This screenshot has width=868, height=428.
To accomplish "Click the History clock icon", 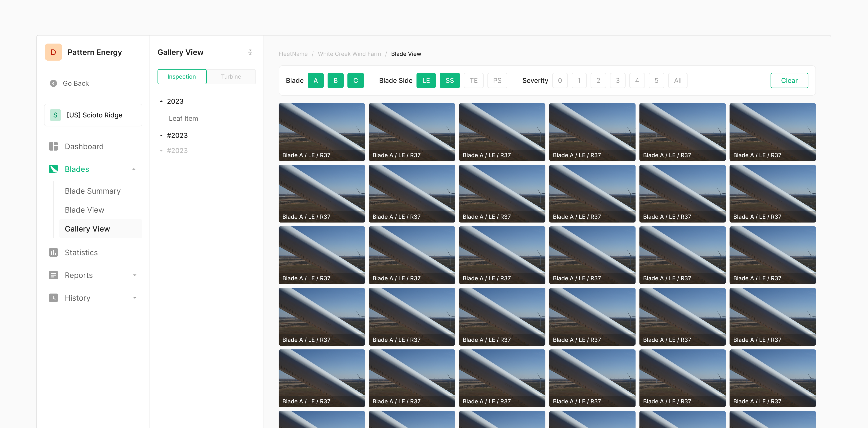I will 53,298.
